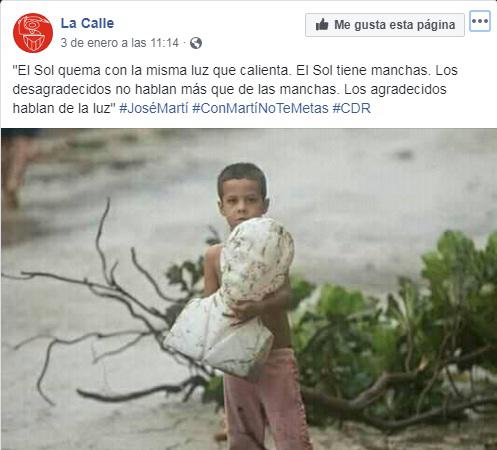Image resolution: width=497 pixels, height=450 pixels.
Task: Open the #CDR hashtag
Action: (351, 108)
